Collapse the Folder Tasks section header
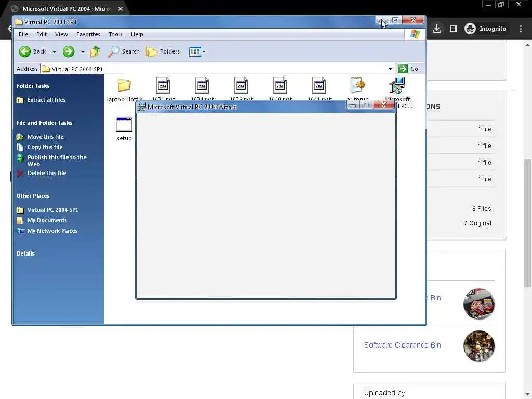 [x=33, y=86]
